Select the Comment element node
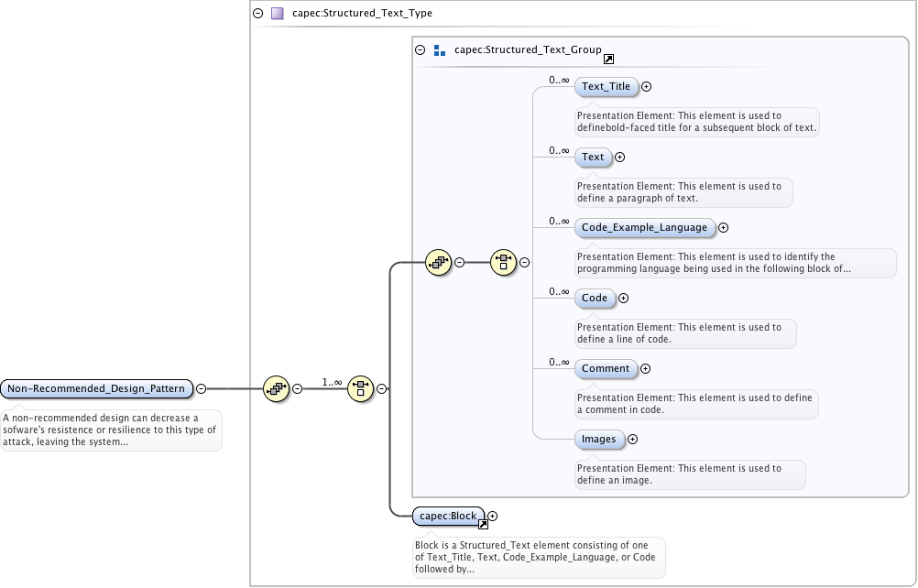Screen dimensions: 918x588 click(606, 369)
